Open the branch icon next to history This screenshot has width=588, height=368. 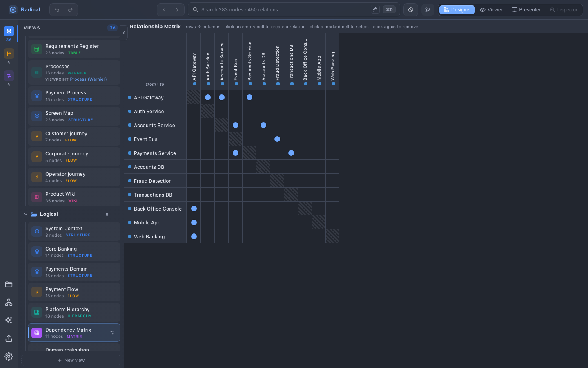[x=428, y=10]
